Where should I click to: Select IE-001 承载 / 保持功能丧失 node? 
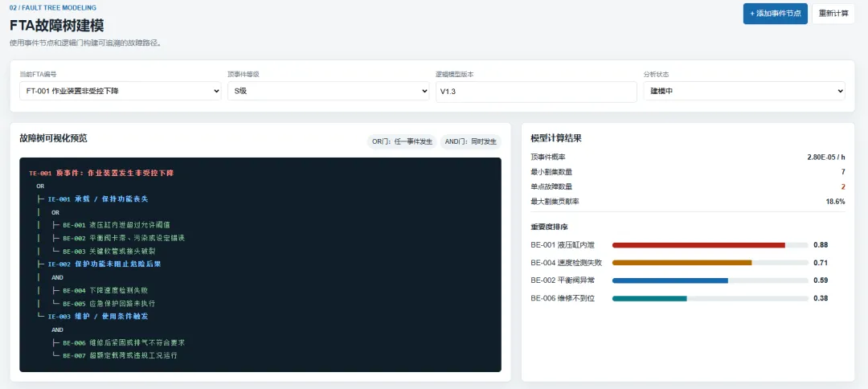click(98, 199)
